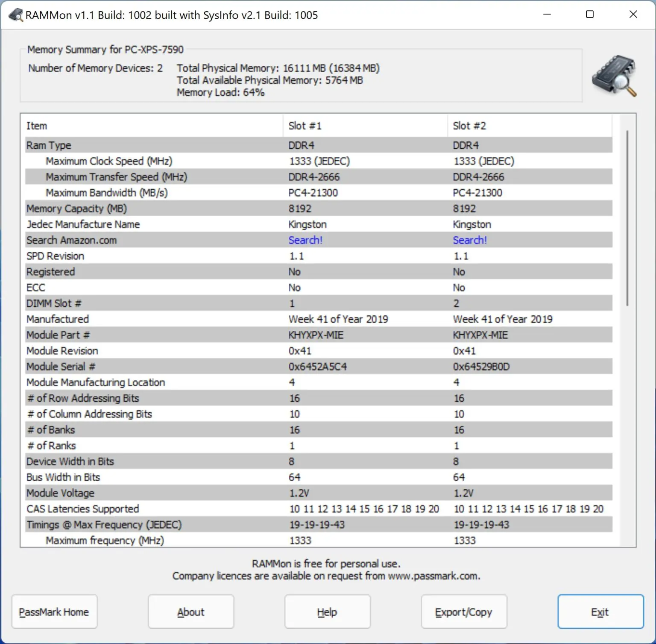Click the Slot #1 column header
The height and width of the screenshot is (644, 656).
[x=305, y=126]
